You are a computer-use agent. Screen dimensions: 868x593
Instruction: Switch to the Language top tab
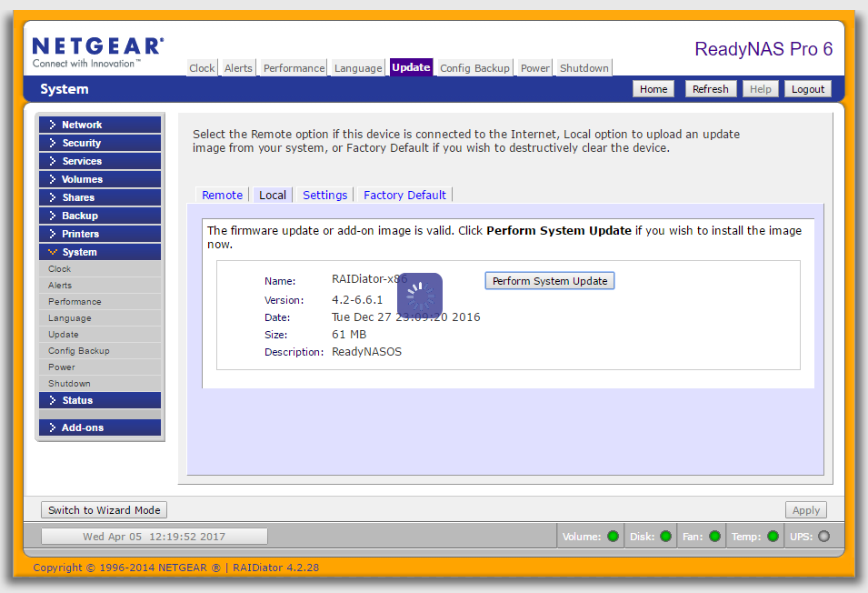(358, 67)
